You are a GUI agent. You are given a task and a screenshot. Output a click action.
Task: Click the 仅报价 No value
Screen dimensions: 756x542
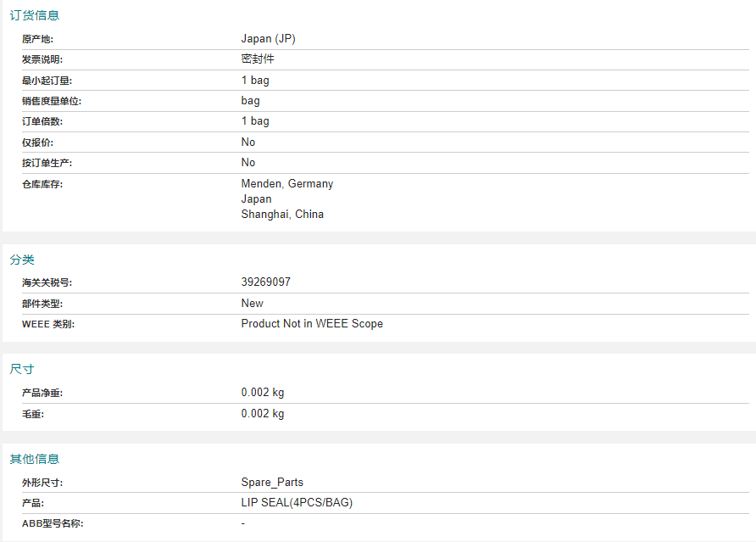click(247, 142)
